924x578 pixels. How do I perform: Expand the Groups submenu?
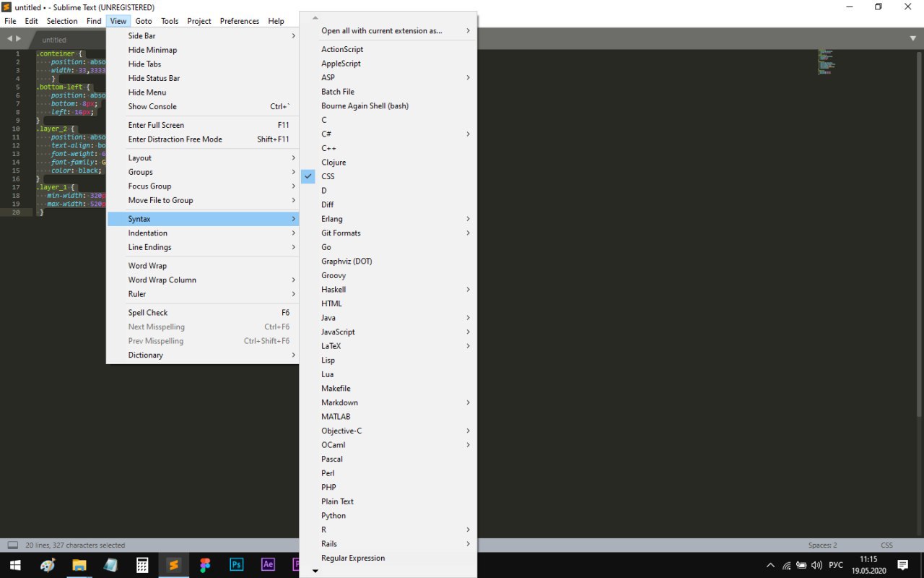[203, 172]
